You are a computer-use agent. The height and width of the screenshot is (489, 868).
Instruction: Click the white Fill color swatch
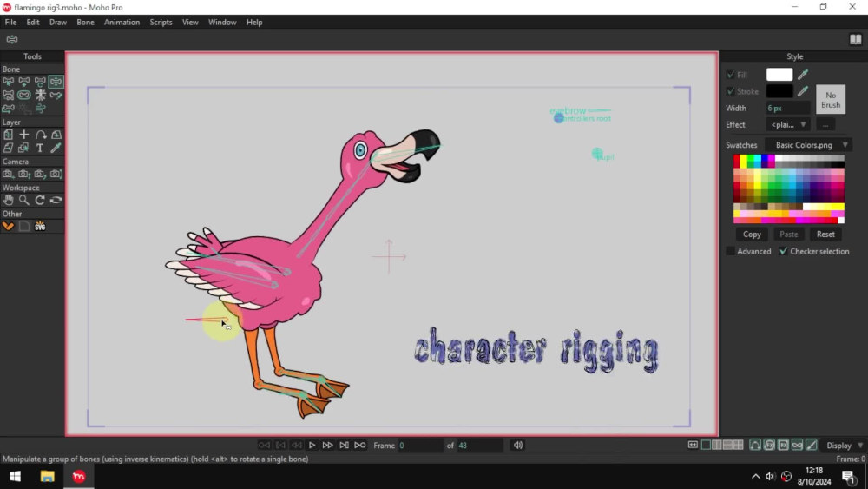(779, 74)
